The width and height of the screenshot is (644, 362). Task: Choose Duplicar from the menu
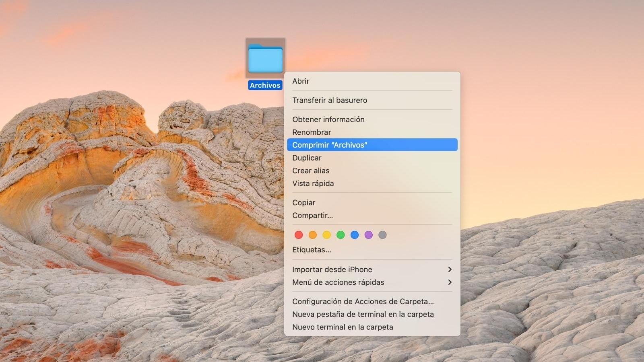307,158
